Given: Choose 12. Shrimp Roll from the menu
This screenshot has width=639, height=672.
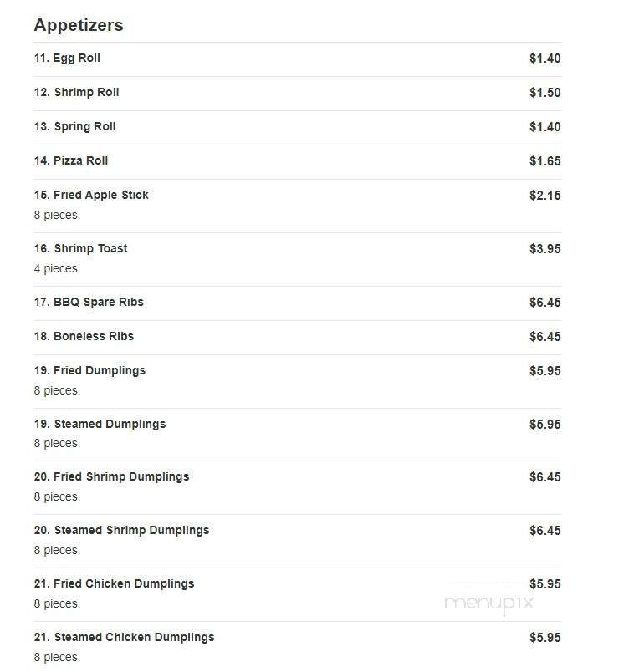Looking at the screenshot, I should pyautogui.click(x=76, y=93).
